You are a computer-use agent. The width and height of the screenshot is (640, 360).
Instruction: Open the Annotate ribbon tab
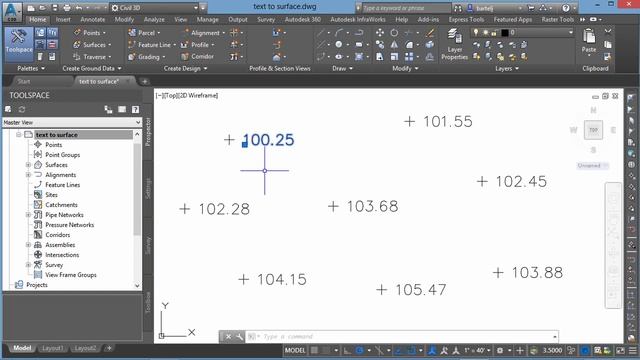(93, 20)
